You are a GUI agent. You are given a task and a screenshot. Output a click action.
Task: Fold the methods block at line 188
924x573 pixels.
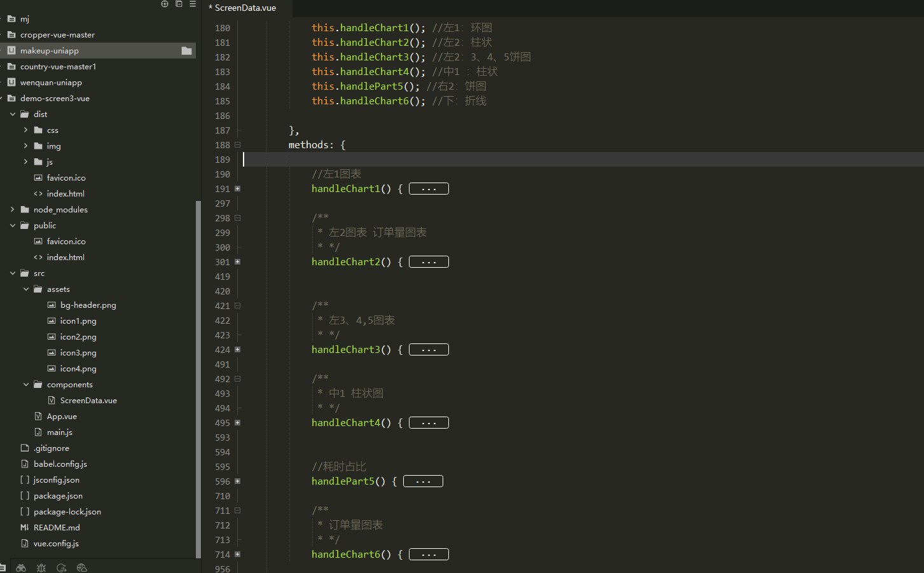238,145
